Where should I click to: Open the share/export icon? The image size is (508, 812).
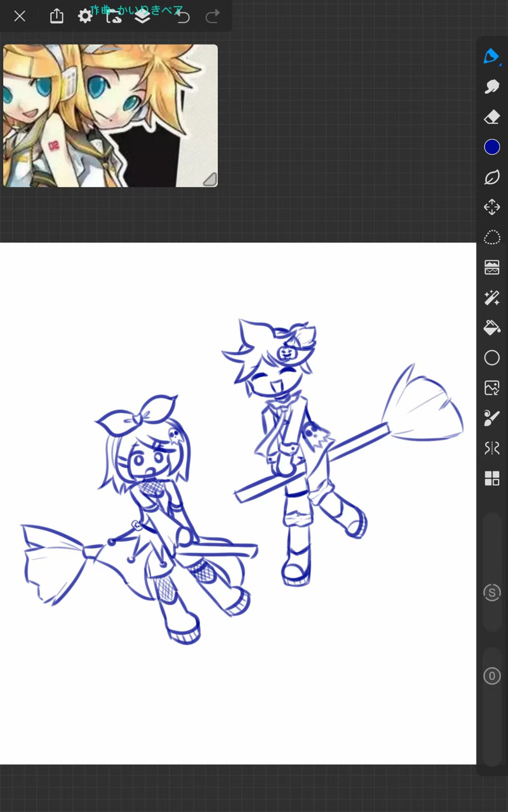tap(57, 16)
